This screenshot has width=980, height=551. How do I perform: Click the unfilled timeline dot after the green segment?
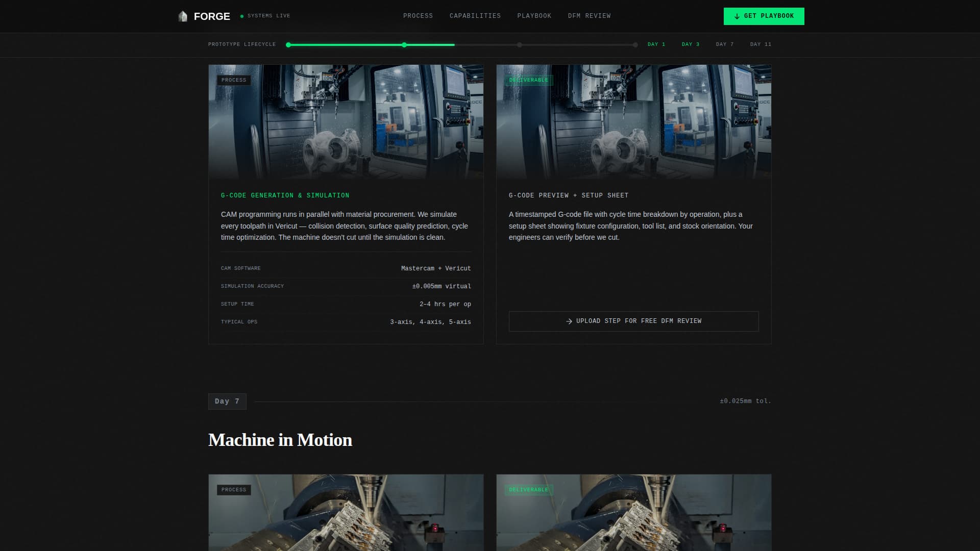click(x=519, y=45)
